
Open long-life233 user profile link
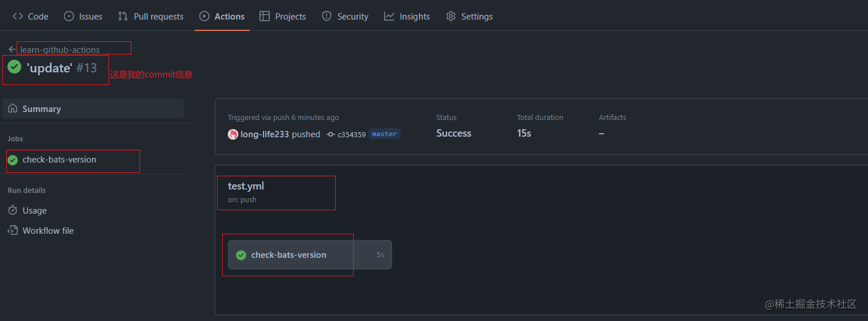click(x=265, y=134)
